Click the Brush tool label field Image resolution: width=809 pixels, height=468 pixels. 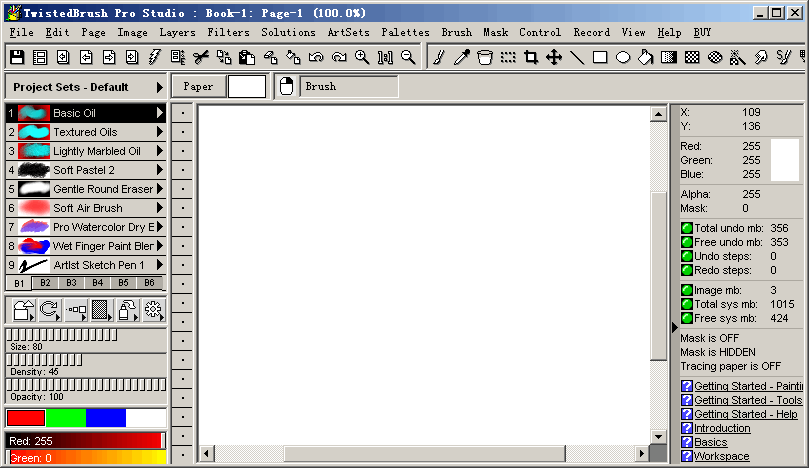[x=349, y=86]
